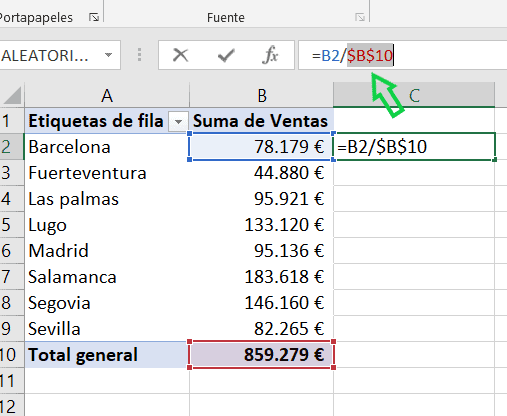Click the 'Las palmas' cell
507x416 pixels.
pyautogui.click(x=107, y=199)
